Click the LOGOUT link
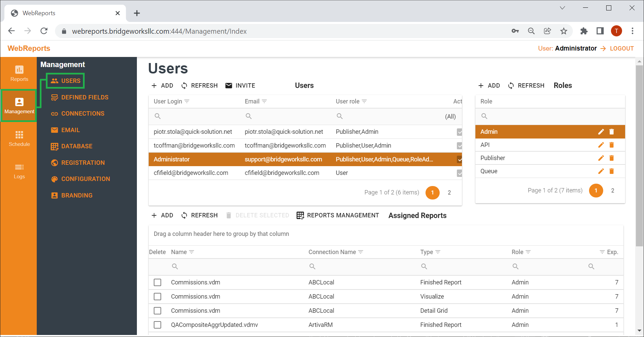The image size is (644, 337). (622, 49)
